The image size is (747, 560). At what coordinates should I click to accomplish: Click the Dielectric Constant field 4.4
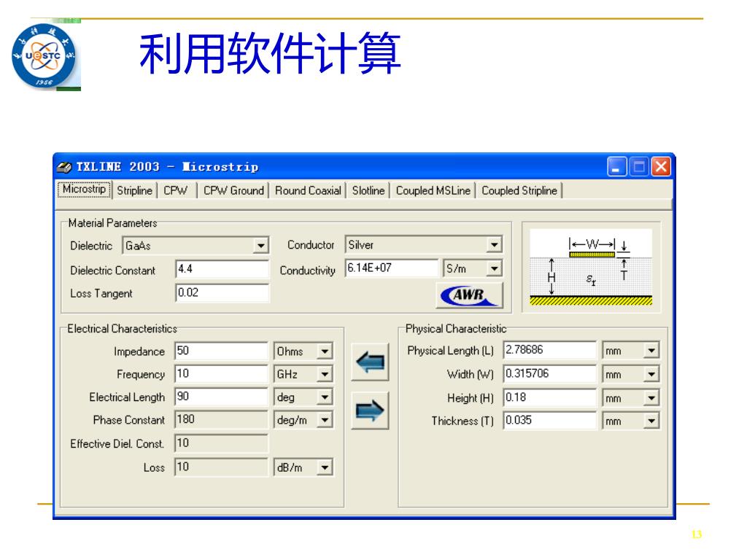pyautogui.click(x=222, y=269)
